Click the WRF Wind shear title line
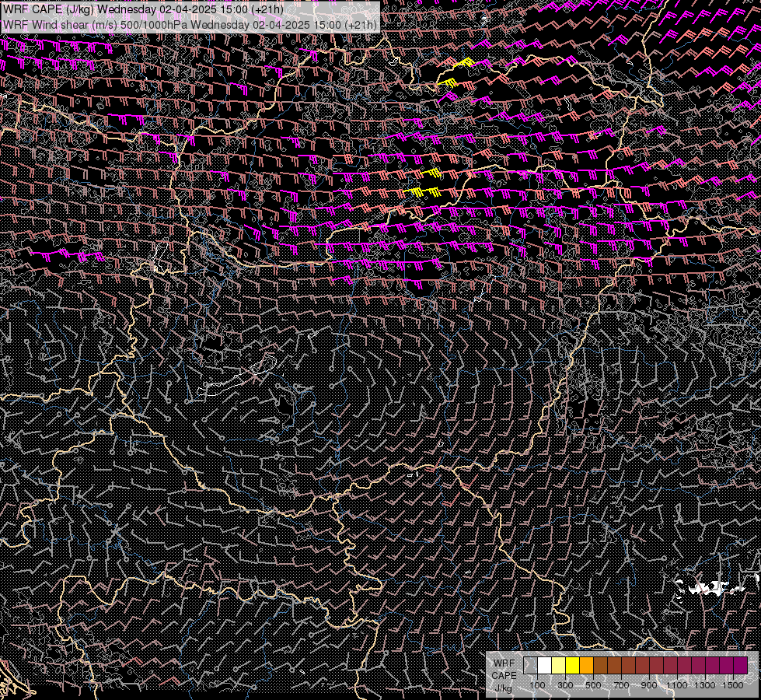Screen dimensions: 761x700 pyautogui.click(x=190, y=25)
